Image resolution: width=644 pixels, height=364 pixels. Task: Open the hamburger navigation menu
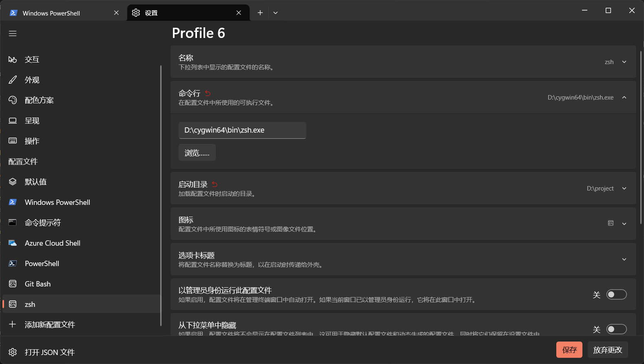[x=13, y=33]
